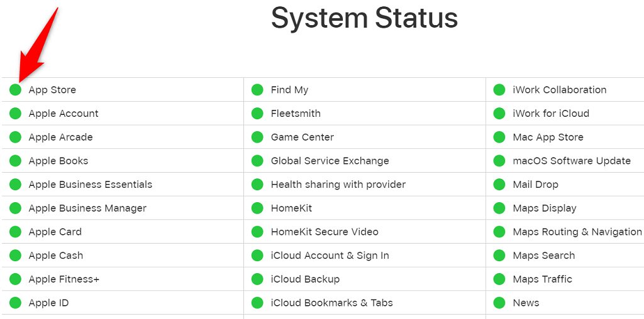The image size is (644, 319).
Task: Click the green status dot beside Apple Fitness+
Action: pyautogui.click(x=15, y=279)
